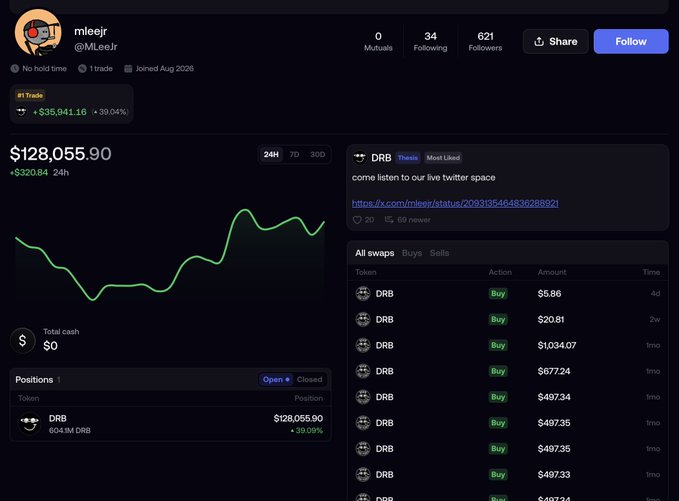Click DRB icon in the $1,034.07 swap row

363,345
